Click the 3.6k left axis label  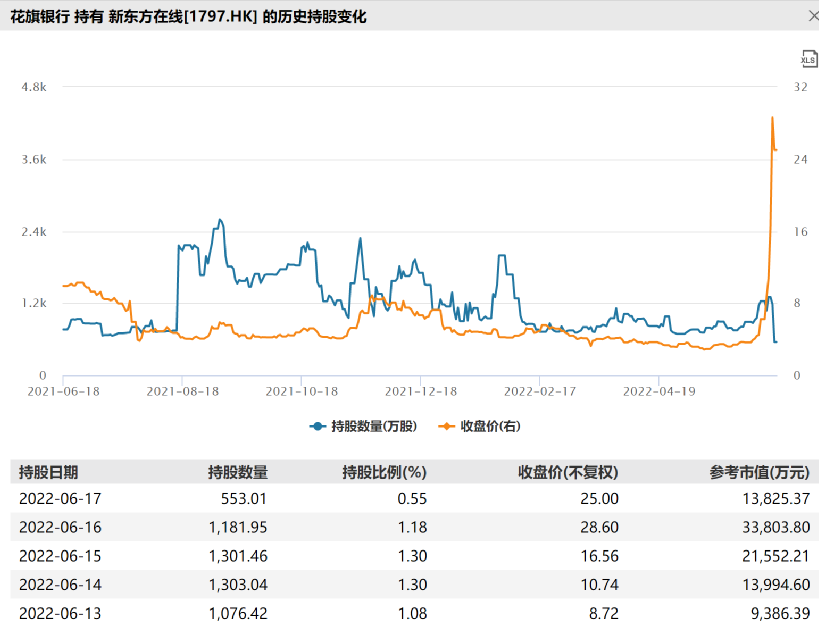point(34,159)
